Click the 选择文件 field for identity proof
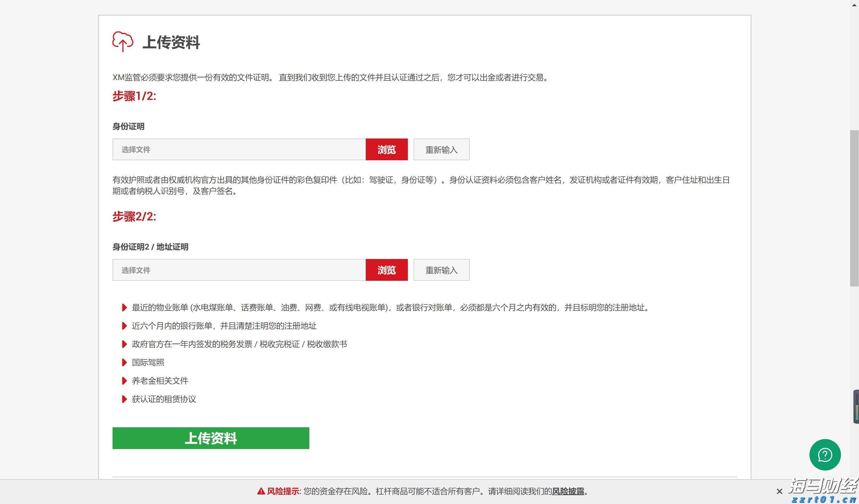 coord(239,149)
